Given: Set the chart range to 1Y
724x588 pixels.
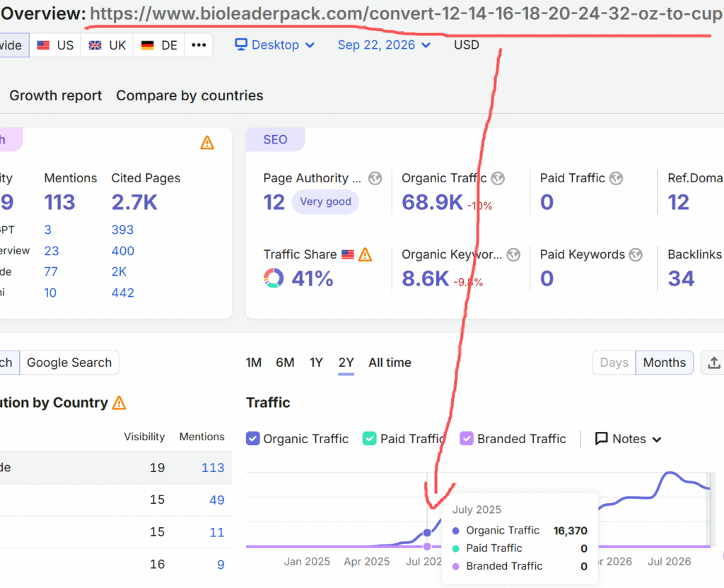Looking at the screenshot, I should pyautogui.click(x=316, y=363).
